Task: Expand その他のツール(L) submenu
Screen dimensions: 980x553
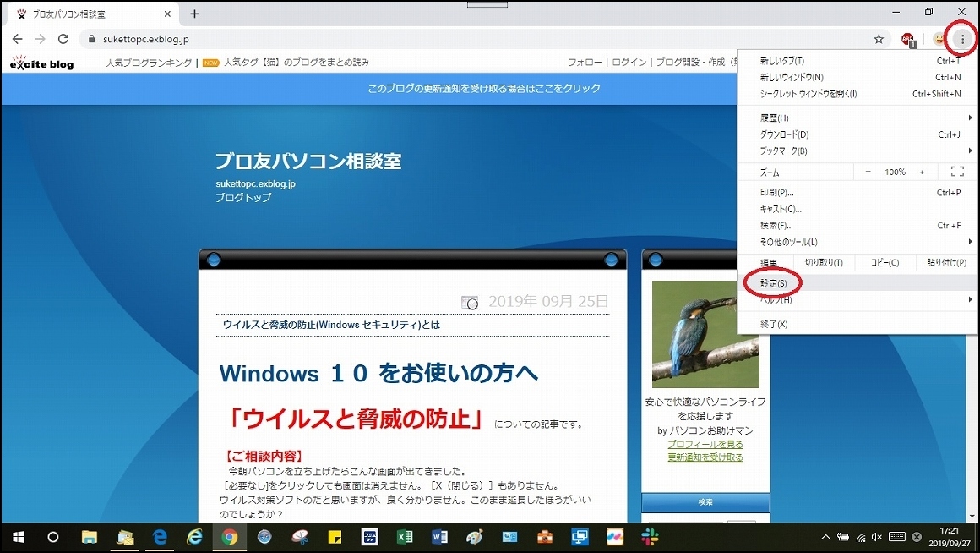Action: pyautogui.click(x=859, y=242)
